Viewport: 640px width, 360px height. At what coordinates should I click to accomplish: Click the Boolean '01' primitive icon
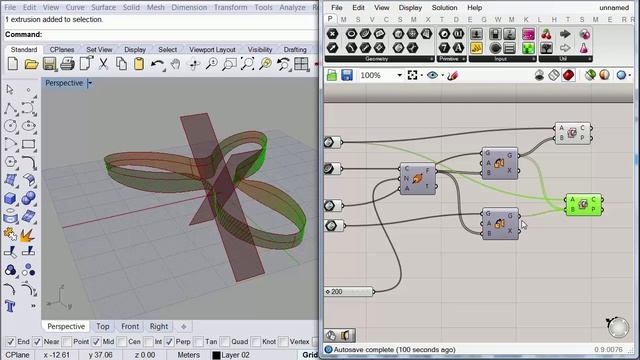click(458, 33)
